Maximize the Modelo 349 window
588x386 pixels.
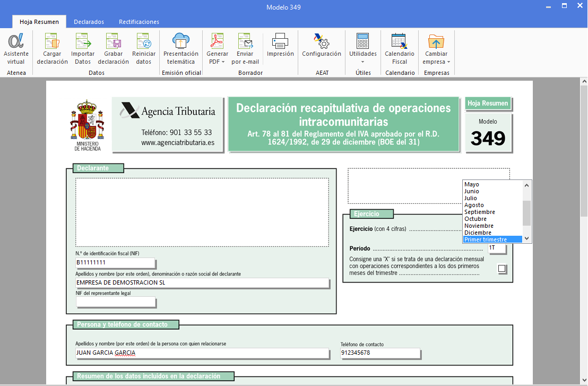click(564, 6)
